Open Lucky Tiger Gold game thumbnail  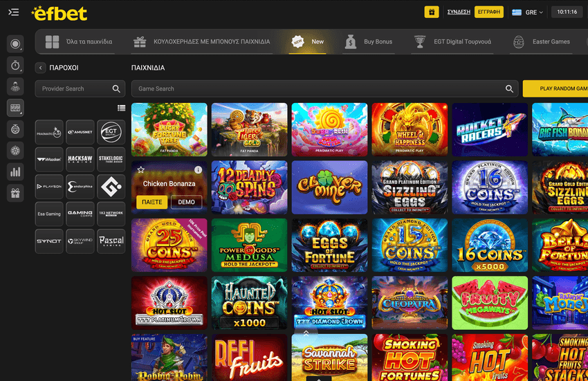click(x=249, y=130)
